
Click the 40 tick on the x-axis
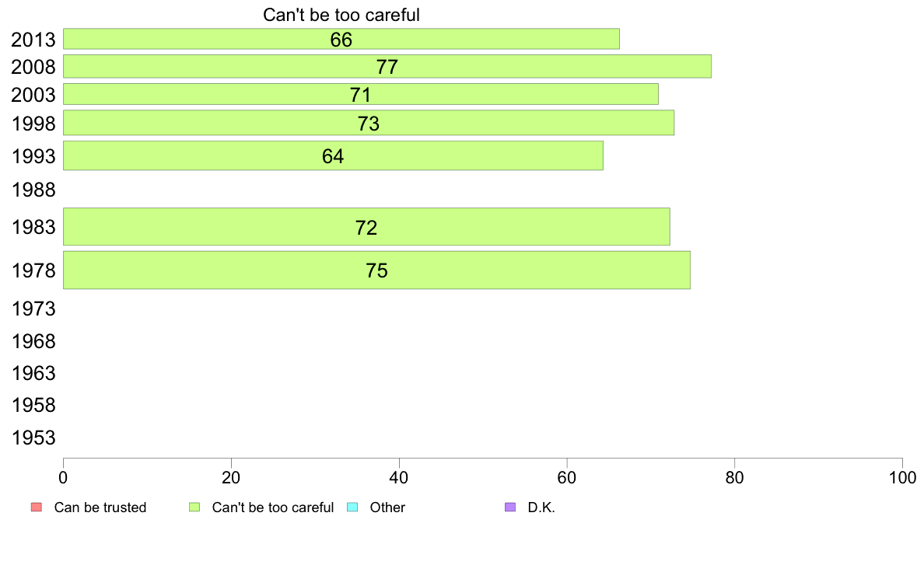click(x=399, y=478)
